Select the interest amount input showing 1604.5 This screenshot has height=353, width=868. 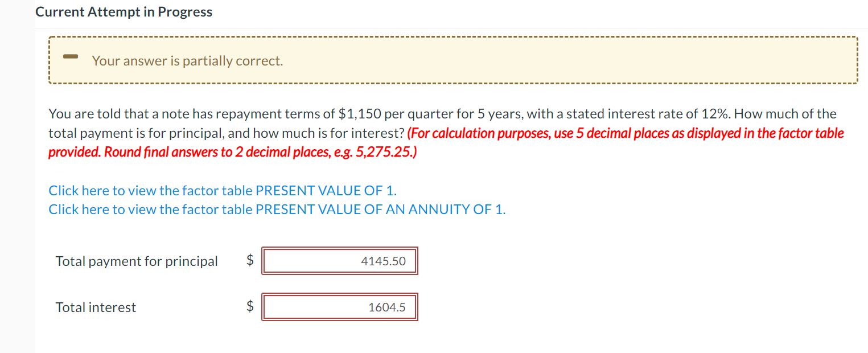pyautogui.click(x=339, y=306)
